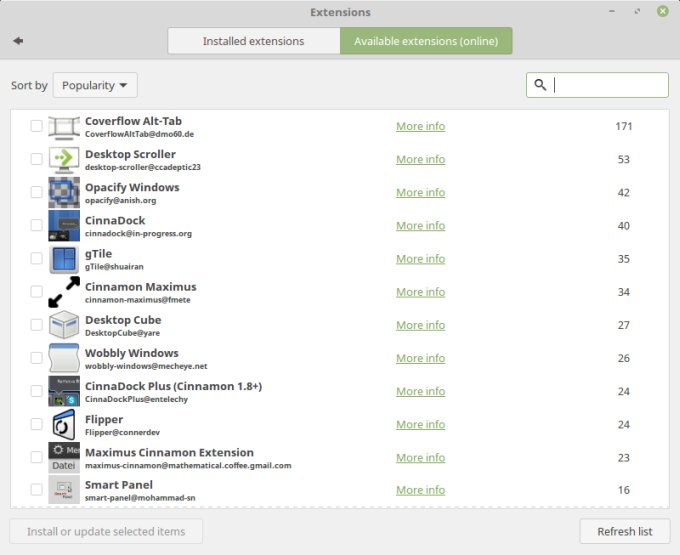The height and width of the screenshot is (555, 680).
Task: Switch to Available extensions (online) tab
Action: [426, 41]
